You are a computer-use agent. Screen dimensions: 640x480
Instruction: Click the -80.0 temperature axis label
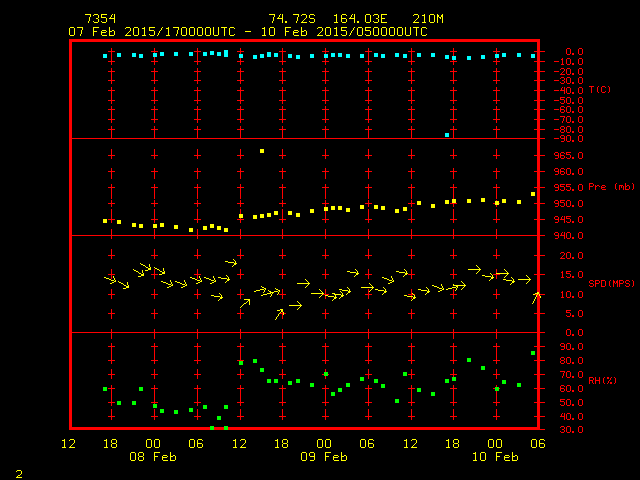[569, 129]
